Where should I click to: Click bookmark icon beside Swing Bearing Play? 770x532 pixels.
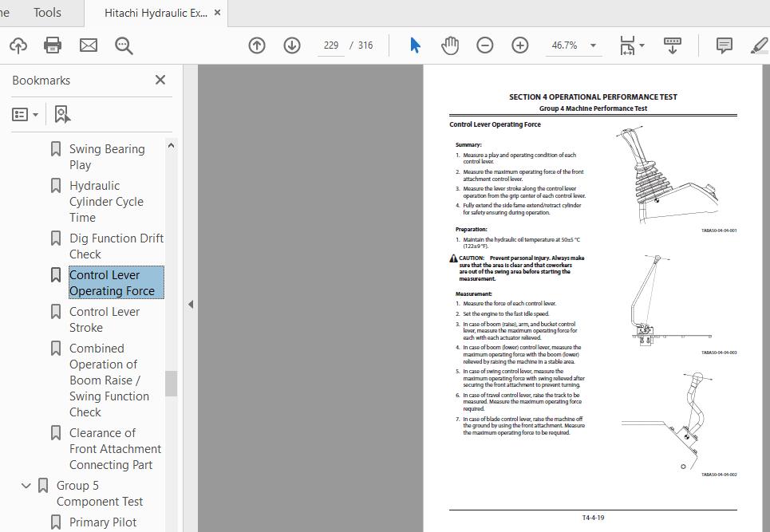(56, 148)
